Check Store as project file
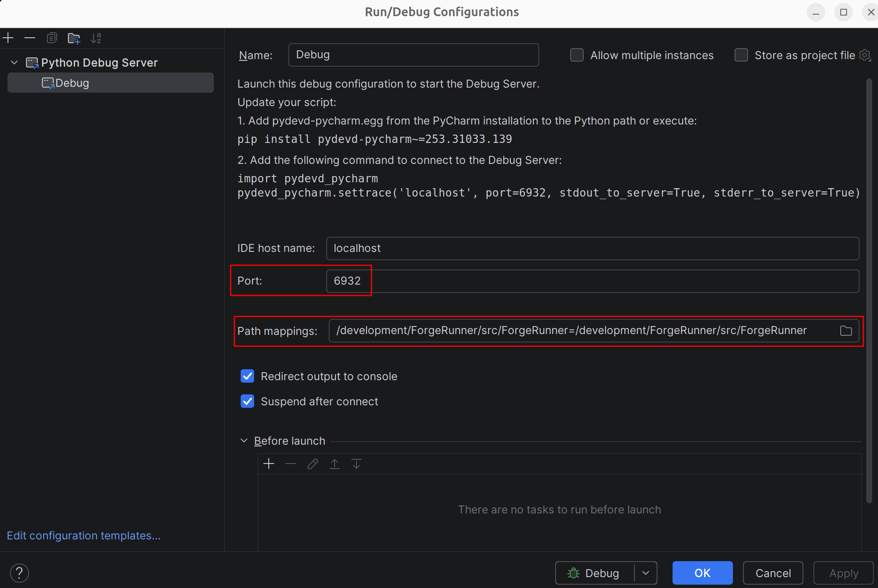This screenshot has width=878, height=588. tap(741, 55)
